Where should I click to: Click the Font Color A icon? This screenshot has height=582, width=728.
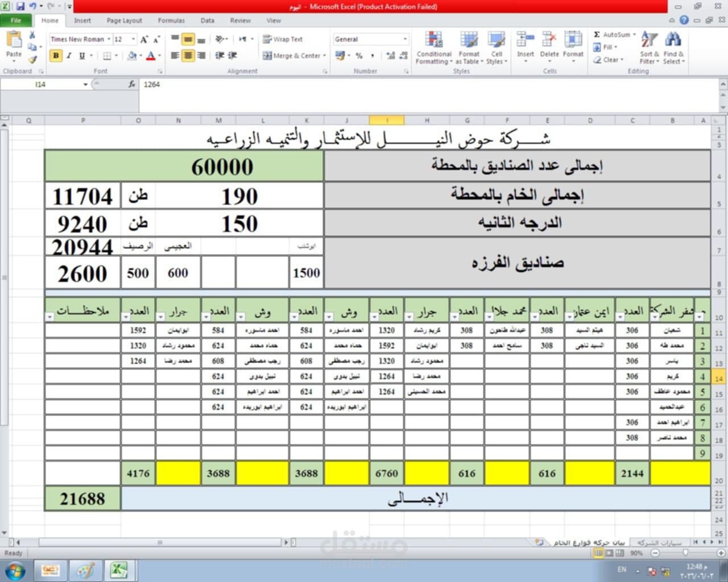point(151,56)
